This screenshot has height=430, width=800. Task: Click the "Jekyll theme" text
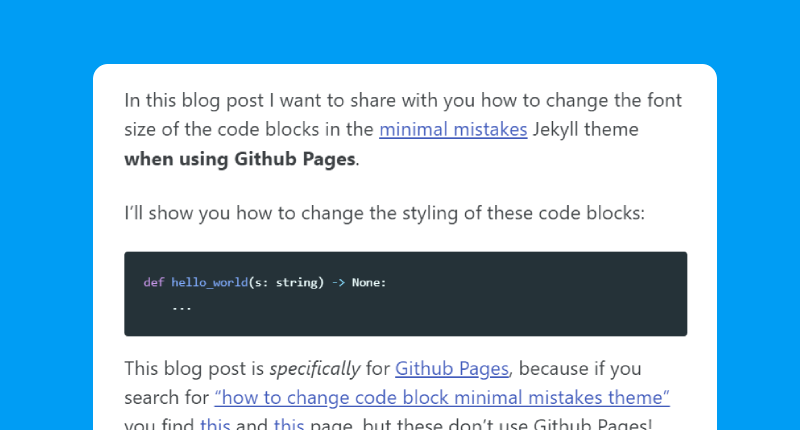[x=585, y=130]
